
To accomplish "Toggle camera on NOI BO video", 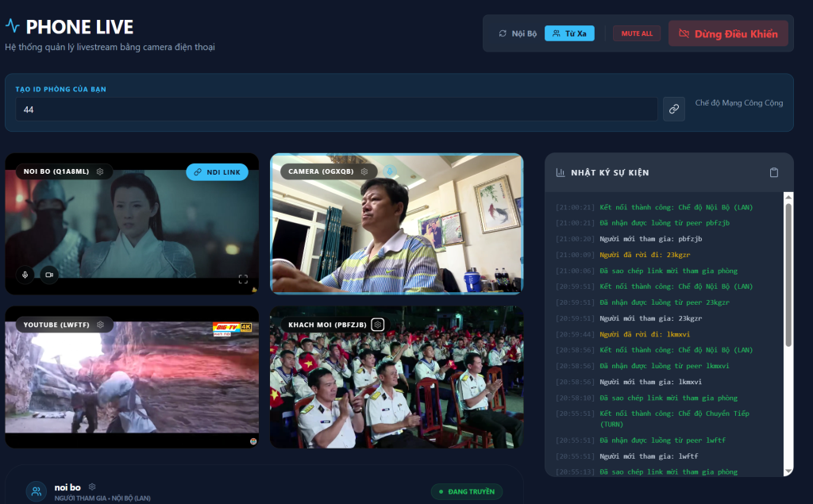I will [x=48, y=275].
